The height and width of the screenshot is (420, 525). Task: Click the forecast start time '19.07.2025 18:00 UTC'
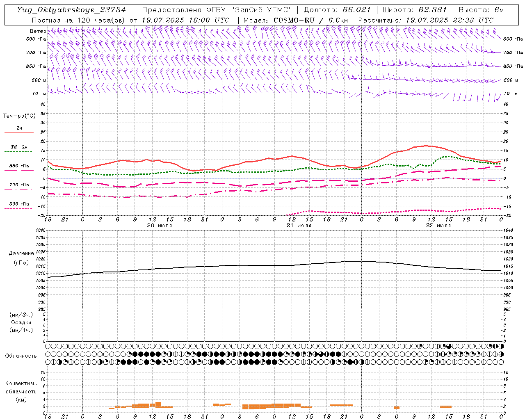(185, 20)
